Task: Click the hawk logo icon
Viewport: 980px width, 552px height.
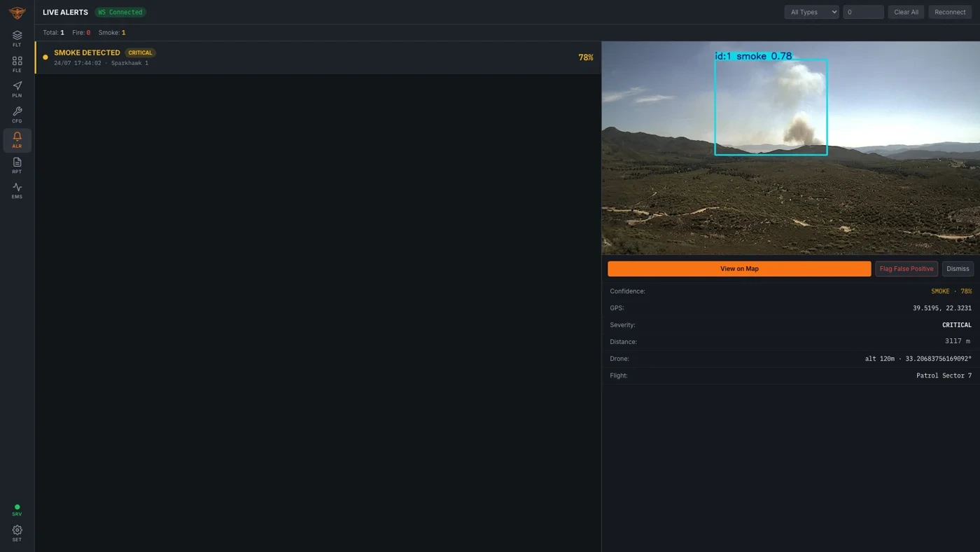Action: click(x=17, y=12)
